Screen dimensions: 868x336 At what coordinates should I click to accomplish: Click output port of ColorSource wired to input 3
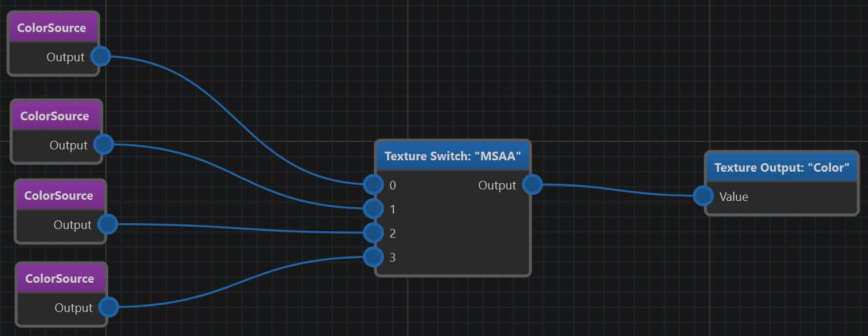pos(108,307)
